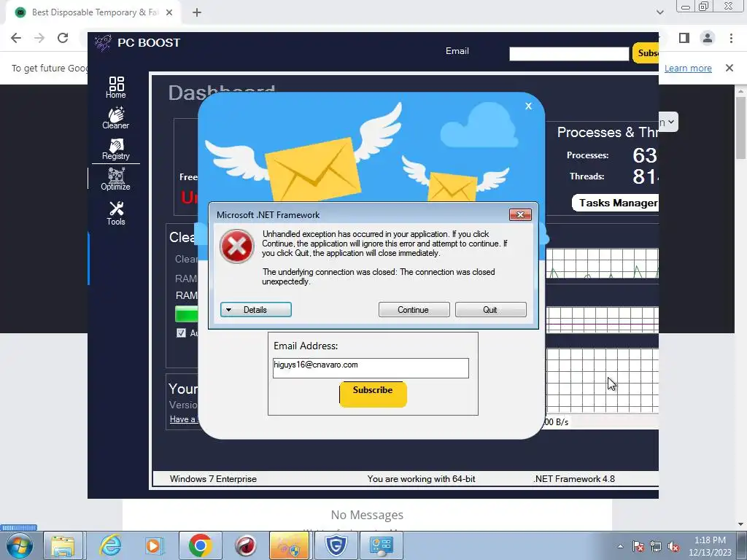
Task: Open the Windows Start menu
Action: (x=20, y=545)
